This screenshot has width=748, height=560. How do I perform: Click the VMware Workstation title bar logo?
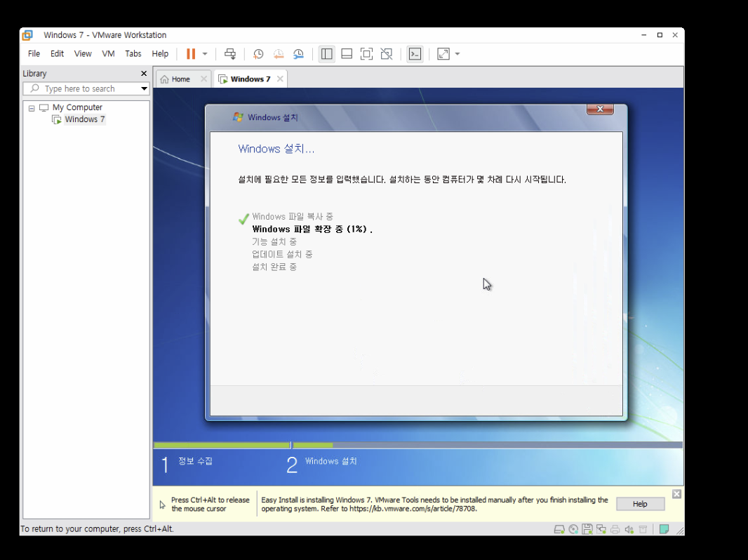pyautogui.click(x=27, y=35)
